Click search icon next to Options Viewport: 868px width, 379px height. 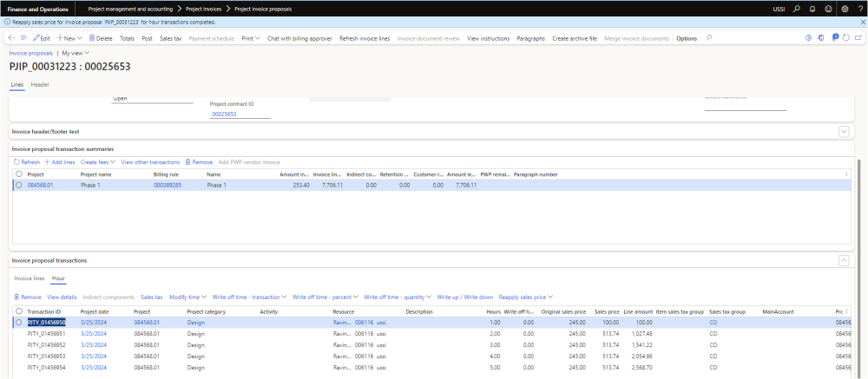709,38
